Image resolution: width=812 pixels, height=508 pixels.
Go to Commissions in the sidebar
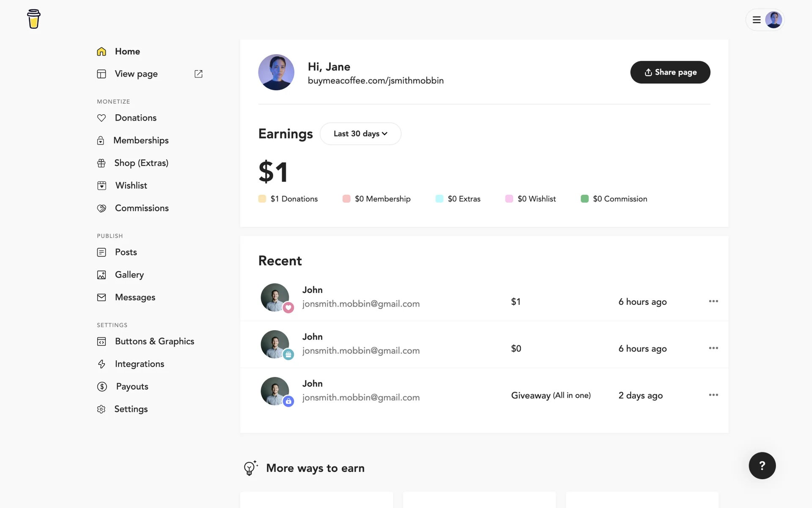coord(142,208)
